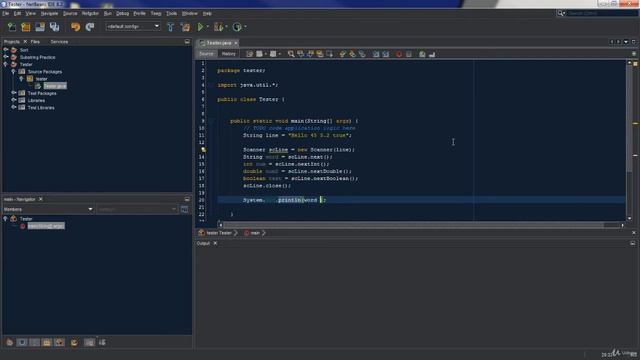Image resolution: width=640 pixels, height=360 pixels.
Task: Run the project with green play icon
Action: tap(200, 27)
